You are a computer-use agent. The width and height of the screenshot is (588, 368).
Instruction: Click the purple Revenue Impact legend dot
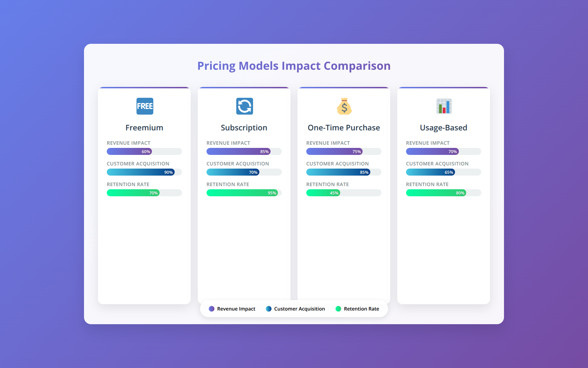point(211,309)
